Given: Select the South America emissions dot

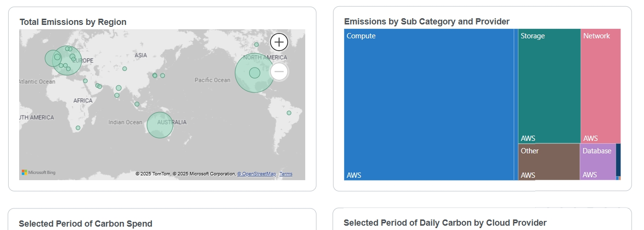Looking at the screenshot, I should click(x=289, y=113).
